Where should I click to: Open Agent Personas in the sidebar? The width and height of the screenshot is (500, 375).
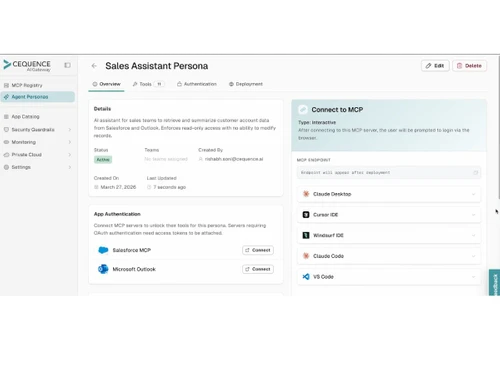37,97
